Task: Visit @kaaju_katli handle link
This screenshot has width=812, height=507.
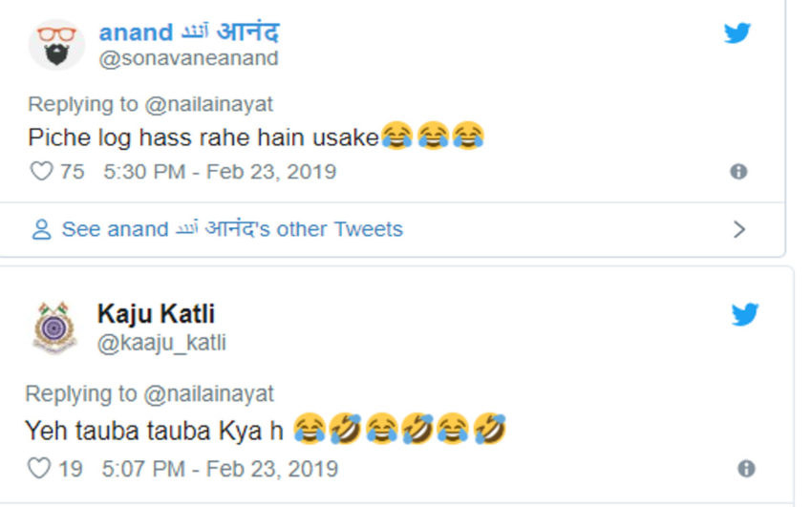Action: [161, 343]
